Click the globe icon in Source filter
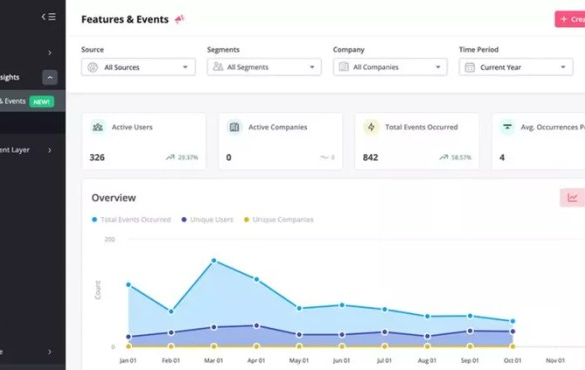This screenshot has height=370, width=585. point(93,67)
